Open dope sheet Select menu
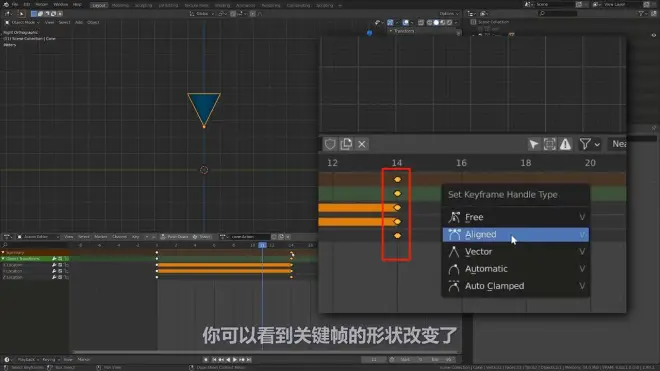 coord(84,237)
